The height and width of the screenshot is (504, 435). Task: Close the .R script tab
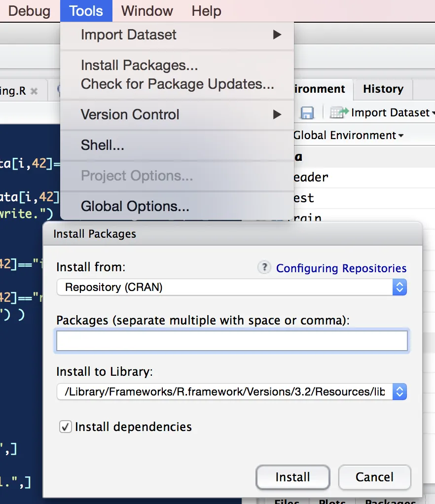click(x=34, y=91)
